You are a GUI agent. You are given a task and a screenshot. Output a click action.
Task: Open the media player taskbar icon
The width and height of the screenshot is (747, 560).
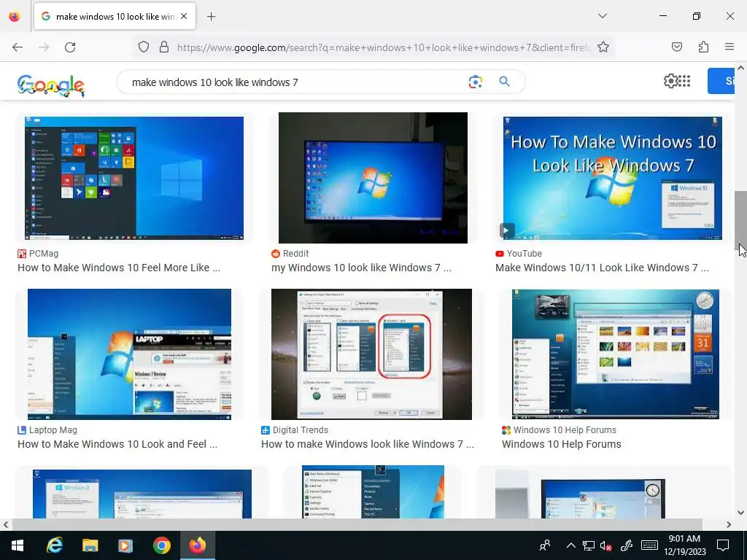[x=125, y=545]
